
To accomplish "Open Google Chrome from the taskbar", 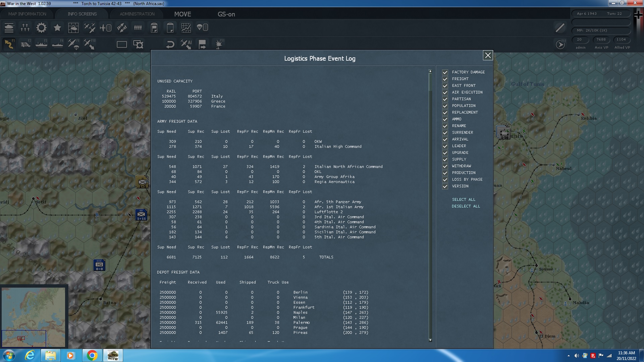I will pyautogui.click(x=92, y=355).
